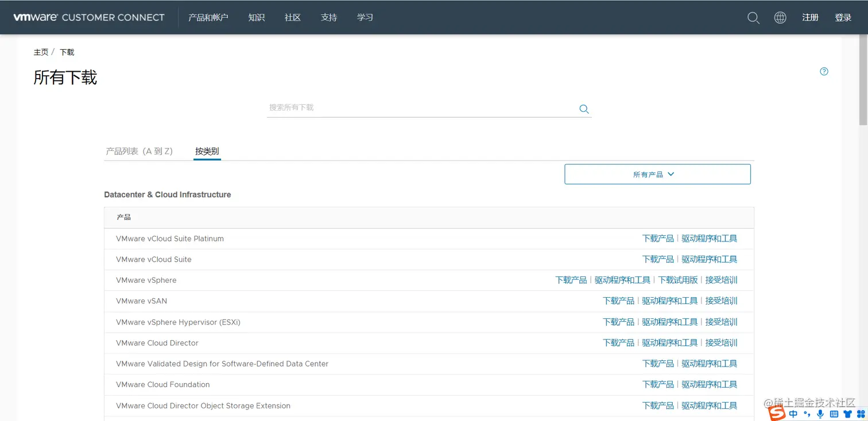This screenshot has width=868, height=421.
Task: Open the 产品和帐户 menu
Action: [x=208, y=18]
